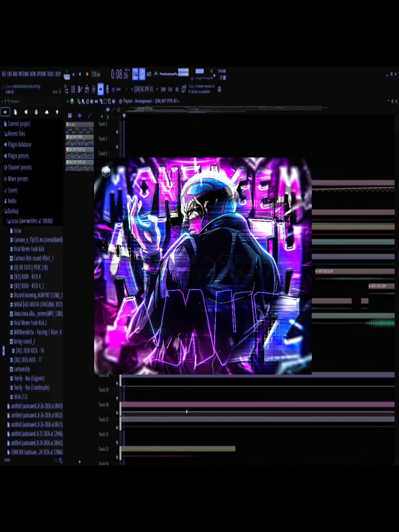The image size is (399, 532).
Task: Expand the Mixer presets folder
Action: click(16, 179)
